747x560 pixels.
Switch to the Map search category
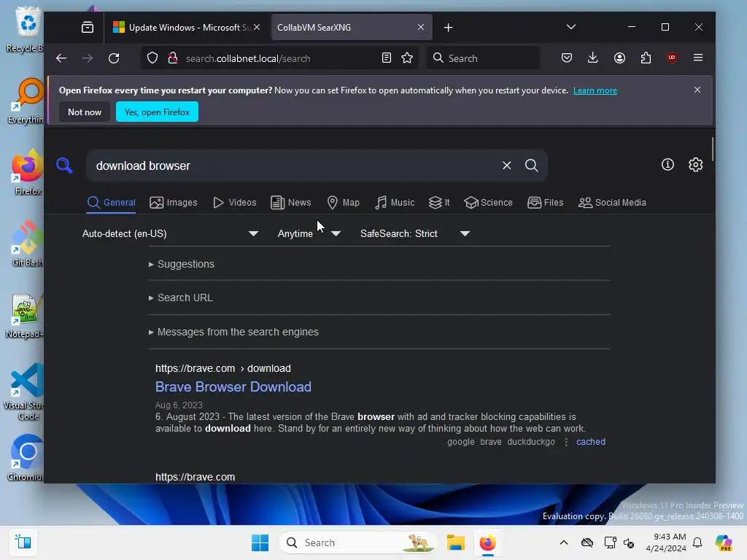(344, 203)
